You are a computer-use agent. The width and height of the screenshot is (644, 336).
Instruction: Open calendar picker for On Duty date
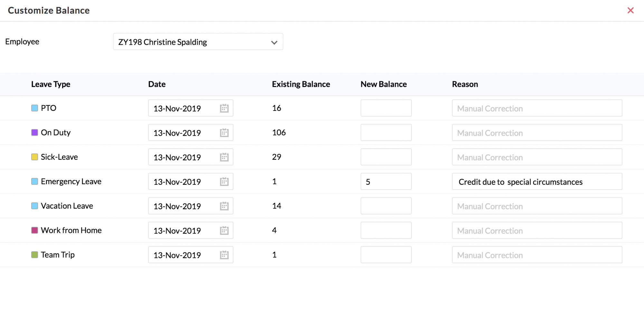(224, 133)
